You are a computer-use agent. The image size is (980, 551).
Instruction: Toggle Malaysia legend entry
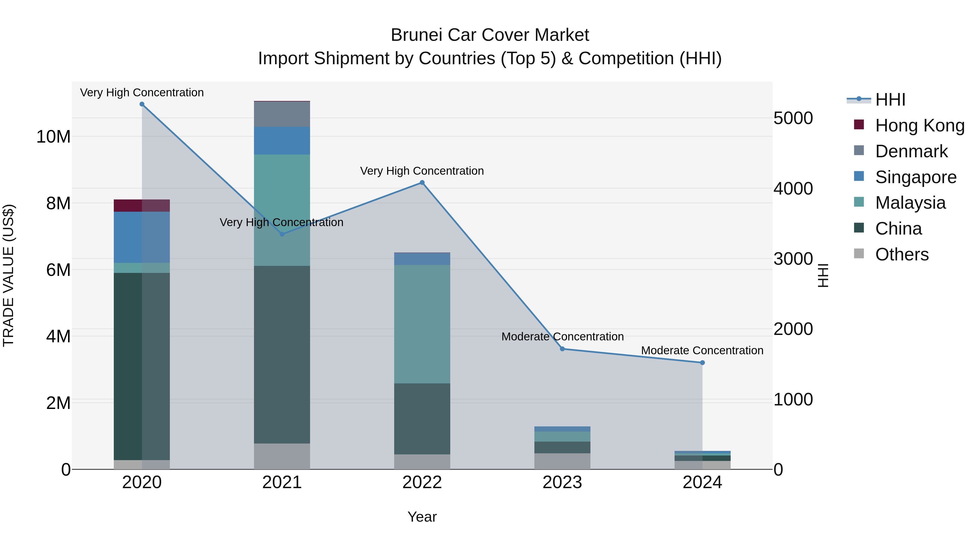[900, 203]
